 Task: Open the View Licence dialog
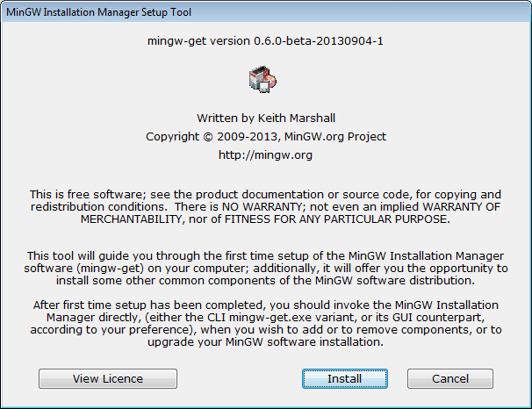click(108, 378)
